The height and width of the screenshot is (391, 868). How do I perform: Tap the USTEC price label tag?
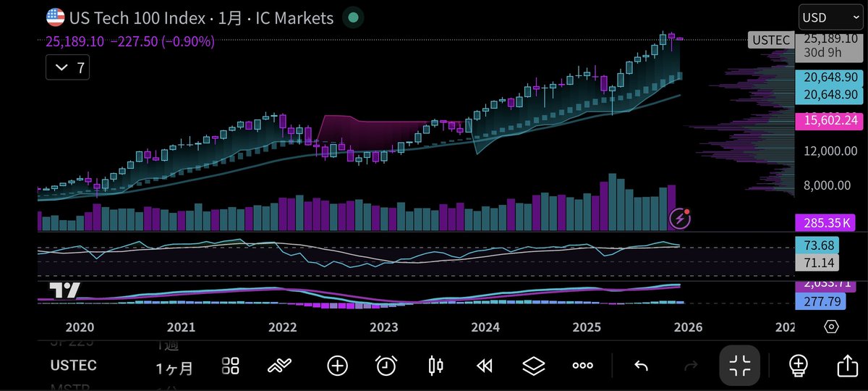pyautogui.click(x=770, y=39)
